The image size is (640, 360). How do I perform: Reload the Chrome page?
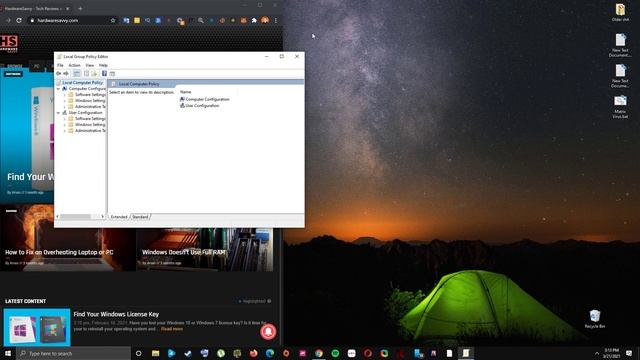pyautogui.click(x=19, y=20)
